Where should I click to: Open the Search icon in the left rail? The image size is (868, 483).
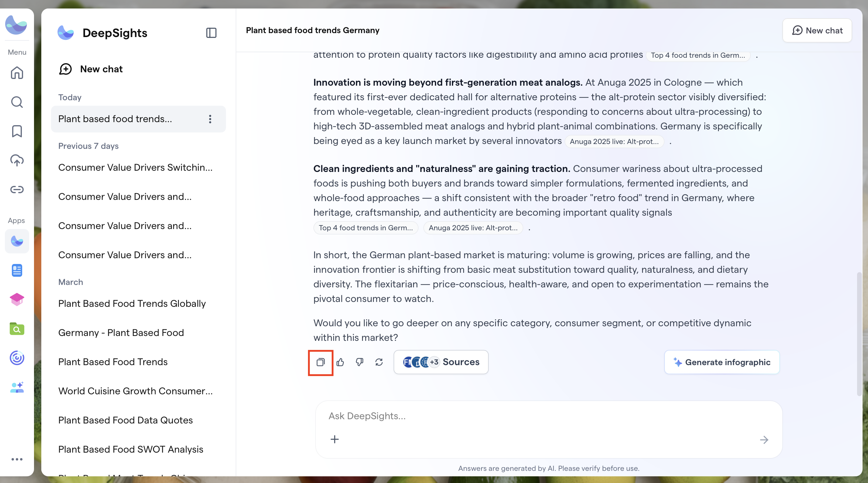tap(17, 102)
